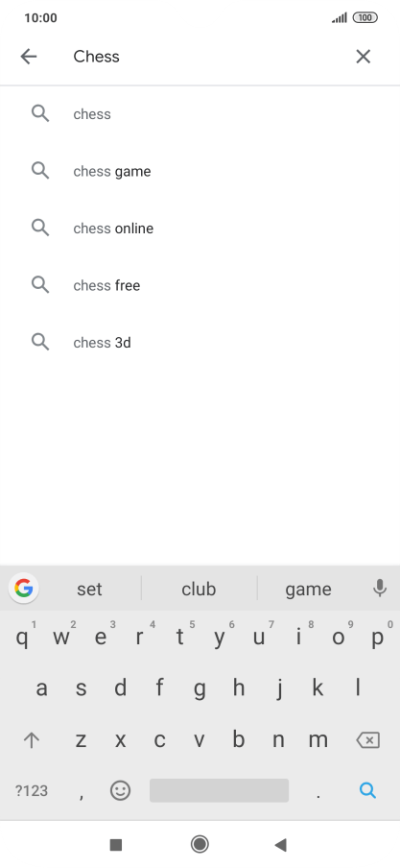Tap the space bar key
The image size is (400, 868).
pos(219,790)
